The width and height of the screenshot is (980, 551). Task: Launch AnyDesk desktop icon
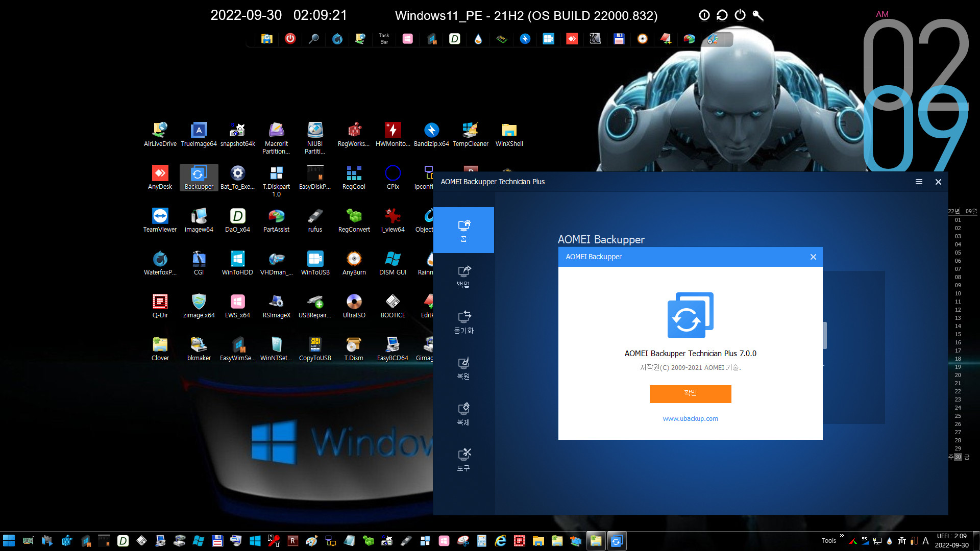(160, 178)
